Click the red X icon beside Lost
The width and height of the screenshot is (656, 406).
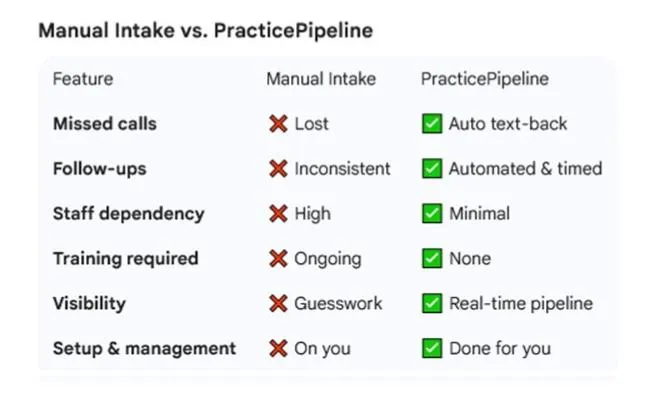click(278, 124)
